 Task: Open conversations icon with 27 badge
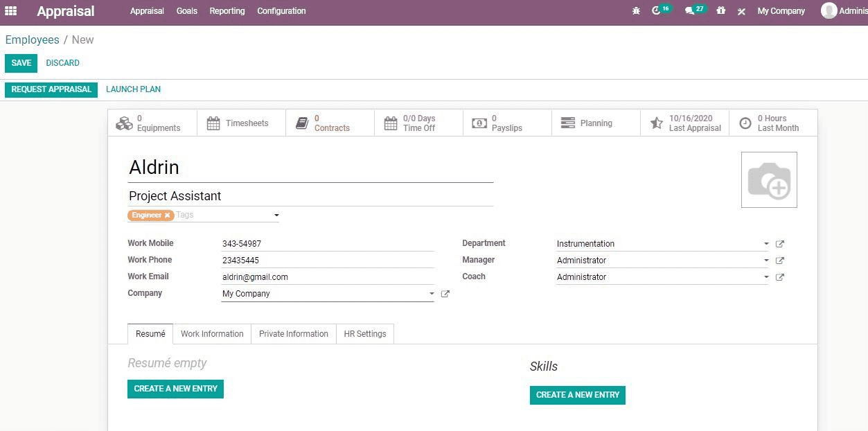click(x=694, y=10)
